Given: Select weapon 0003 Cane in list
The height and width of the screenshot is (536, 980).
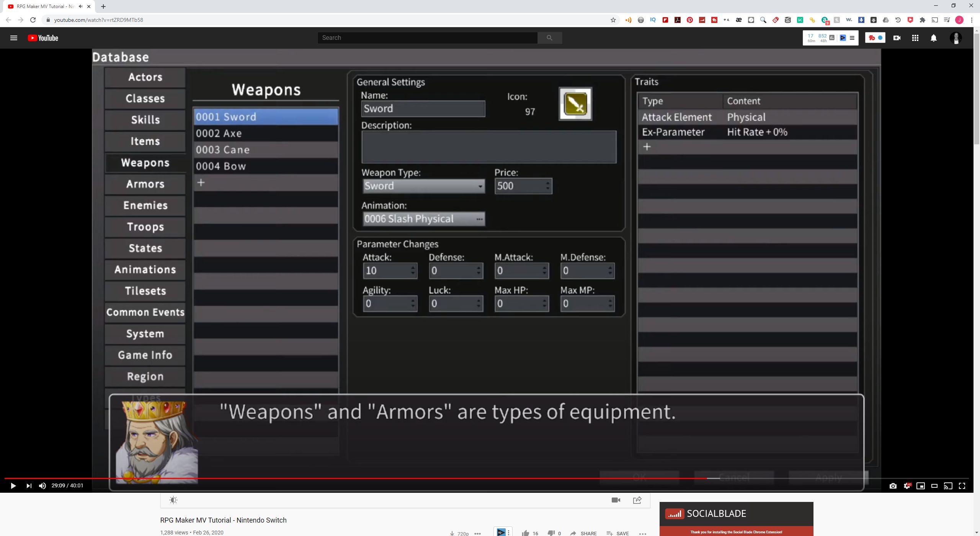Looking at the screenshot, I should pyautogui.click(x=266, y=150).
